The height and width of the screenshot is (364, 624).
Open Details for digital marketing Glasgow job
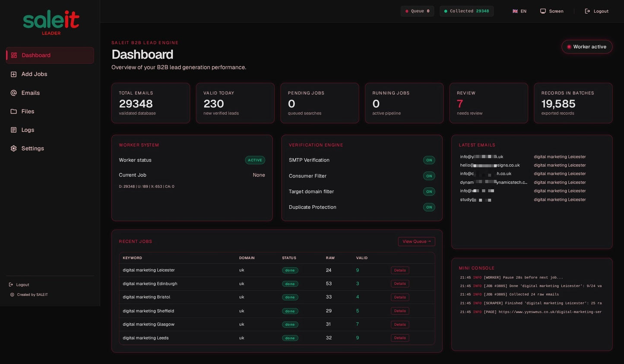pos(400,324)
